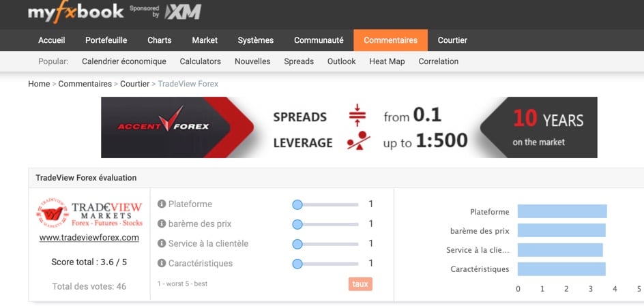Viewport: 644px width, 306px height.
Task: Click the Accent Forex banner ad
Action: (349, 127)
